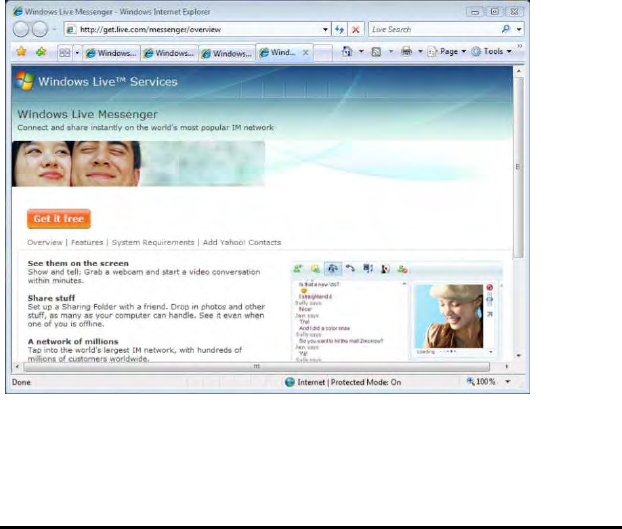Click the video call messenger icon

[332, 269]
